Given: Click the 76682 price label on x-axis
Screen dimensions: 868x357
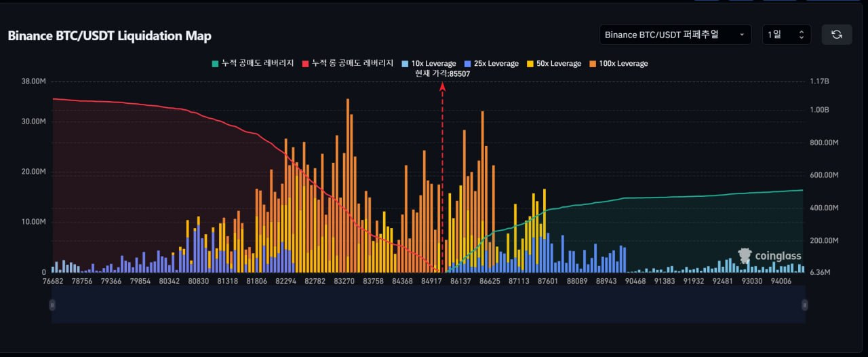Looking at the screenshot, I should pyautogui.click(x=53, y=281).
